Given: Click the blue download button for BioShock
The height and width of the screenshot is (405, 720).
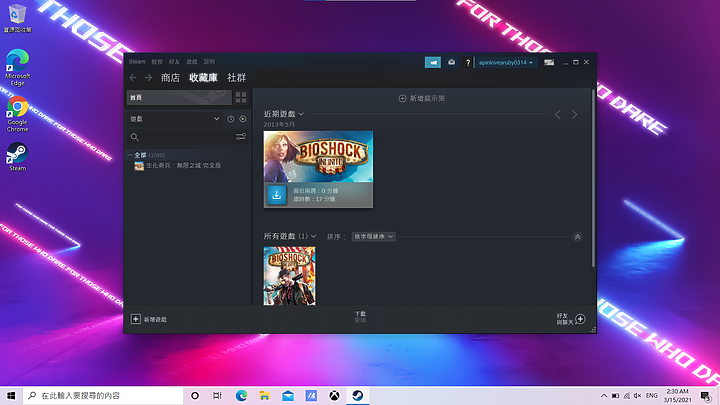Looking at the screenshot, I should [x=276, y=195].
